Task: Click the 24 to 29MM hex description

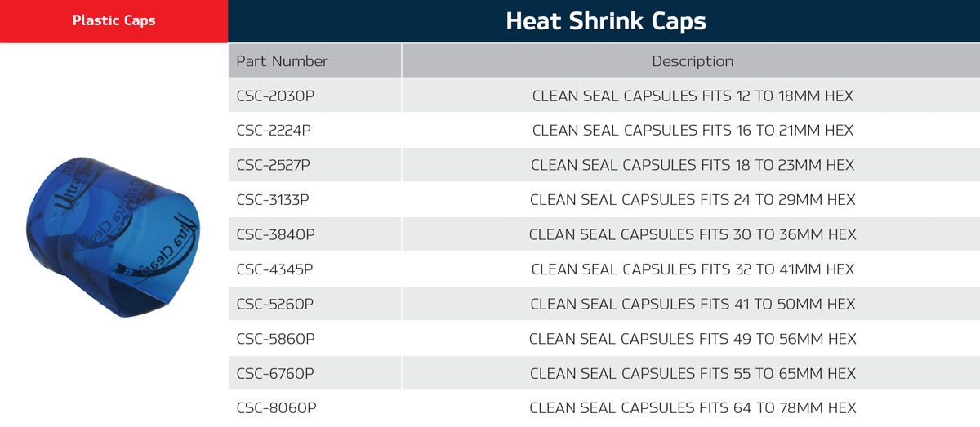Action: point(693,200)
